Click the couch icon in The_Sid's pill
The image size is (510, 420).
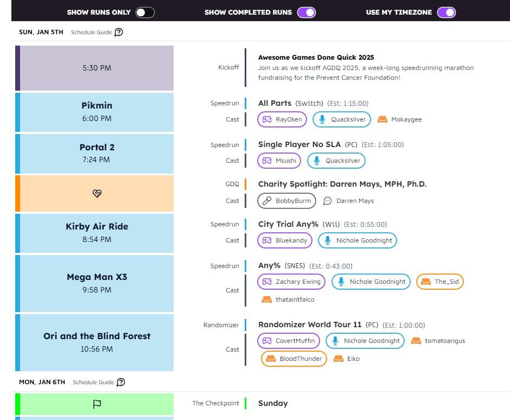426,282
